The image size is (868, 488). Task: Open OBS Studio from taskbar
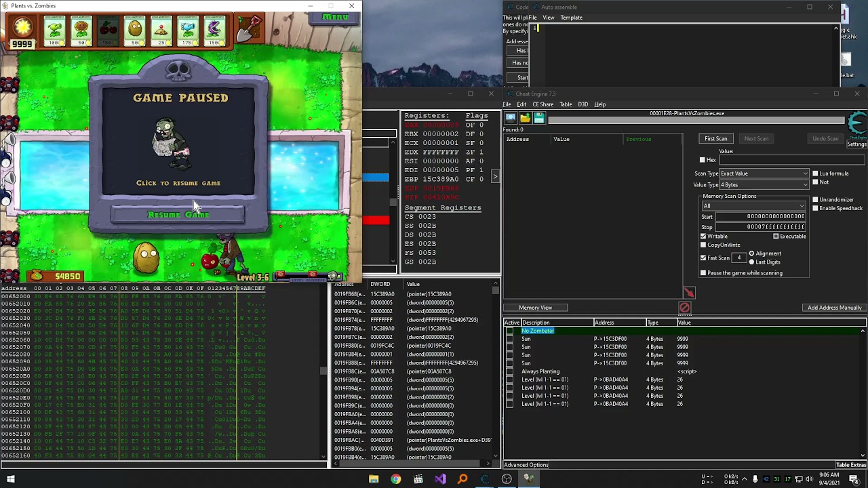(x=507, y=479)
